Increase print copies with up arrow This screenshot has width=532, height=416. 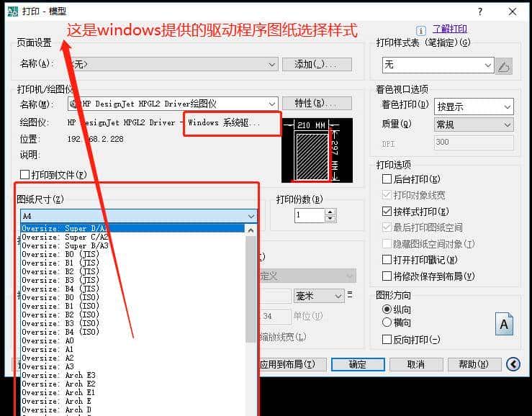pyautogui.click(x=330, y=212)
